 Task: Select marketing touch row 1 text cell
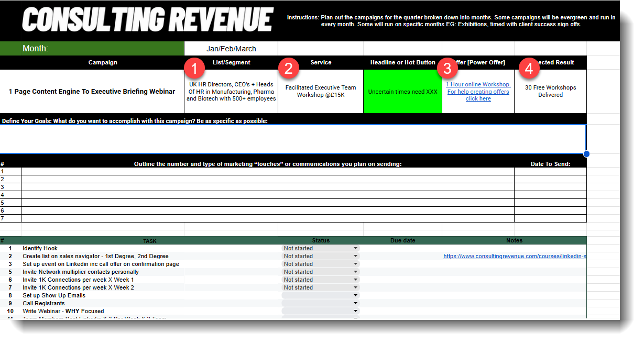tap(268, 171)
